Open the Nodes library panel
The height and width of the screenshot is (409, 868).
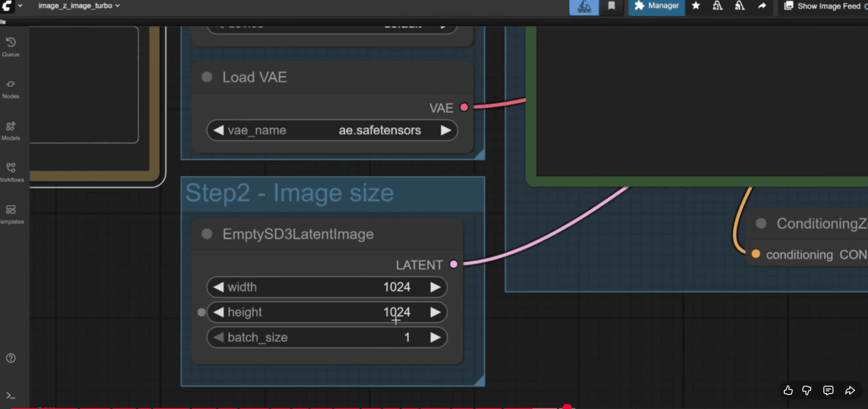[11, 89]
